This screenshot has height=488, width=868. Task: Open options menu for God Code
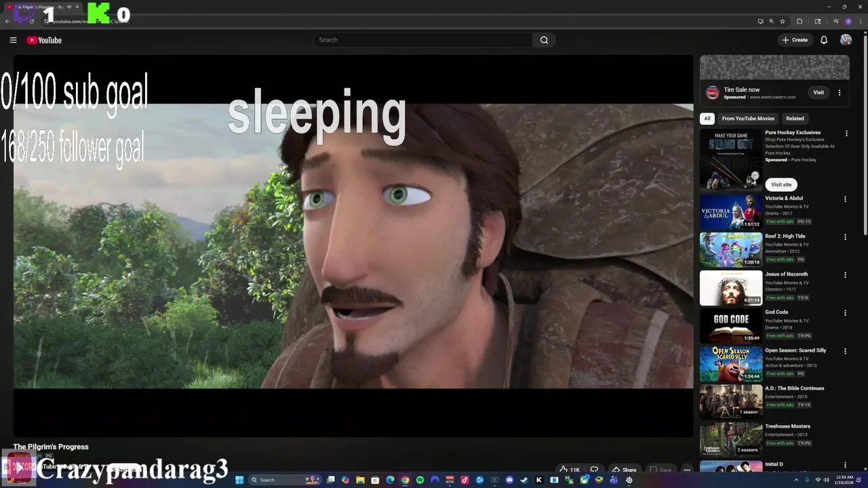click(x=845, y=313)
